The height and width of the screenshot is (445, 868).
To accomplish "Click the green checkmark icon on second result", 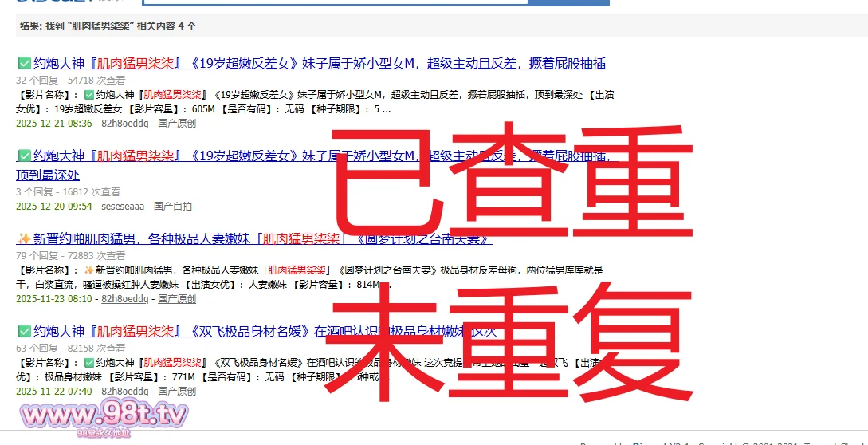I will [24, 156].
